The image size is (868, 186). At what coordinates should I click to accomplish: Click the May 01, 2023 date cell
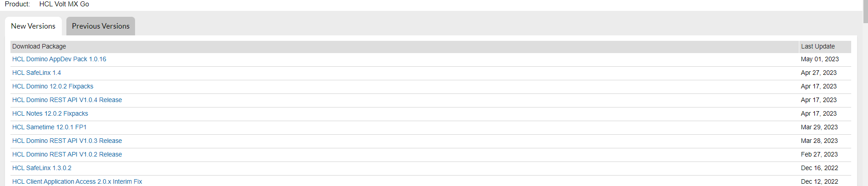[819, 59]
